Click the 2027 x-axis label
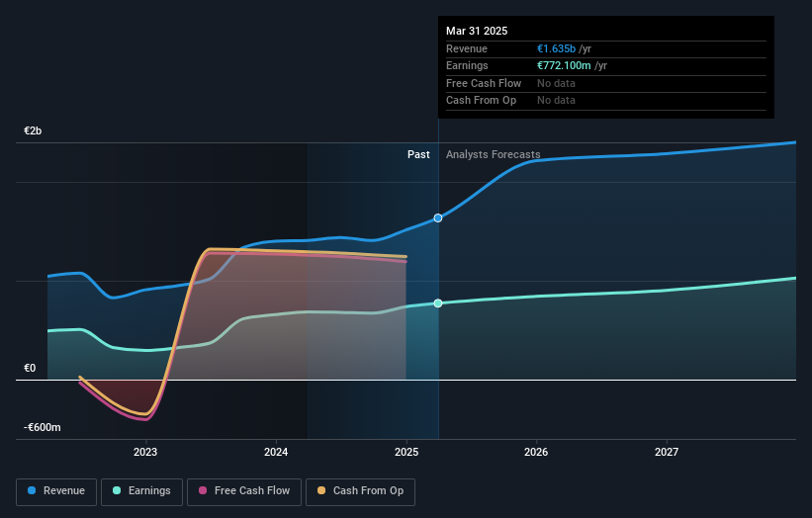 [667, 453]
